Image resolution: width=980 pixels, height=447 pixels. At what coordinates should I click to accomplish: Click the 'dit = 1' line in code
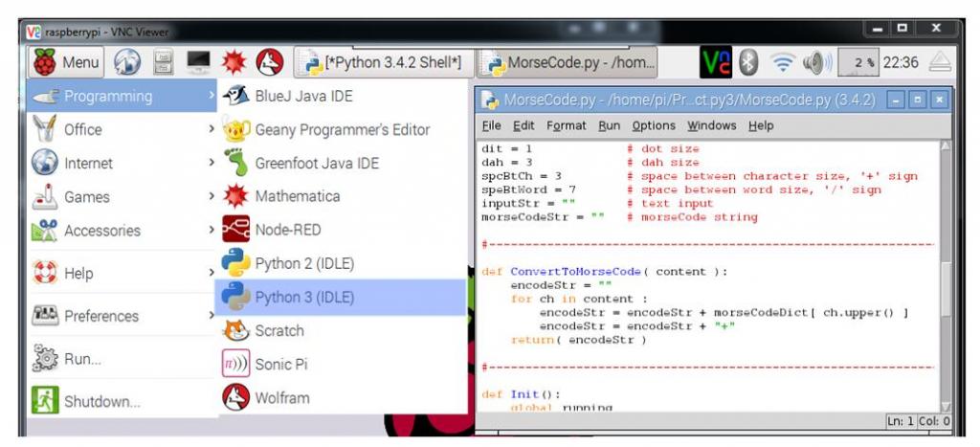[x=507, y=148]
